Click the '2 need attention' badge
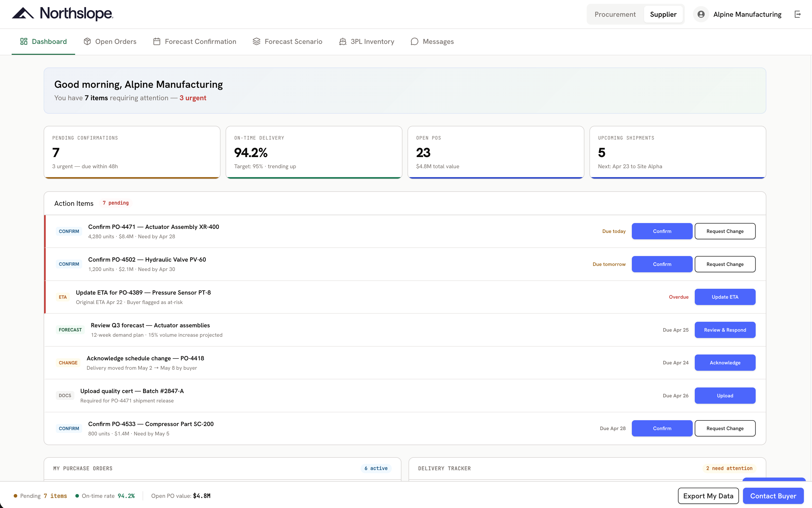The image size is (812, 508). (729, 468)
